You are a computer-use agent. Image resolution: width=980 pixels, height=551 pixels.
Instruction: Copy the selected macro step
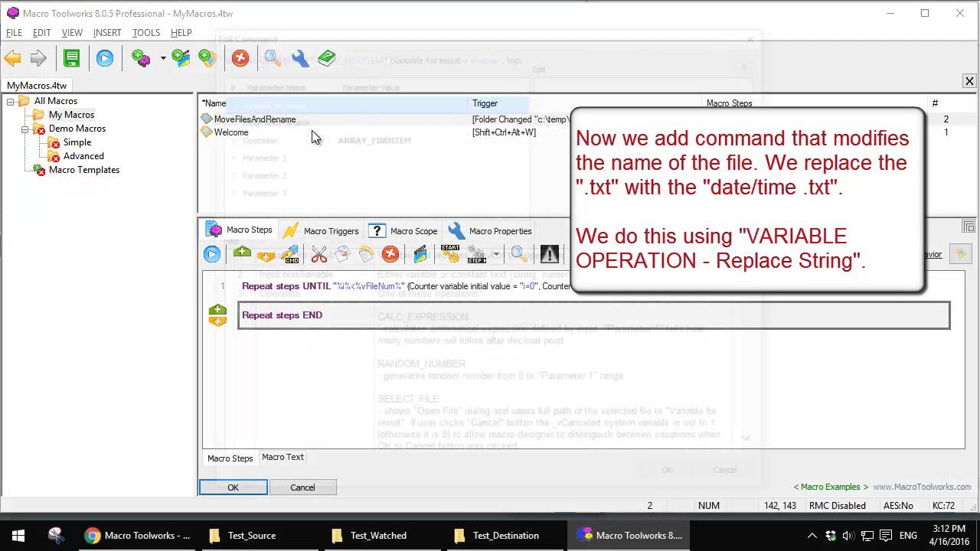pos(342,254)
